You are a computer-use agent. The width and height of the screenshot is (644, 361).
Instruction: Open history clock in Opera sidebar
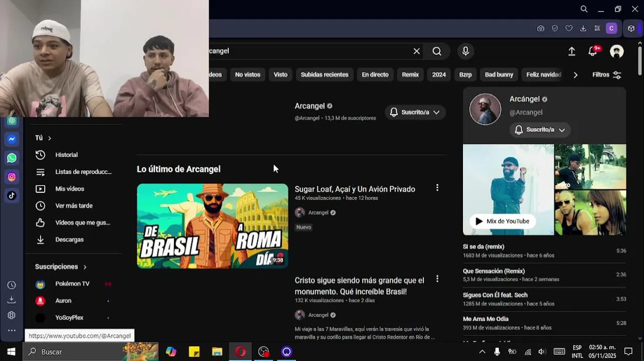[x=12, y=285]
